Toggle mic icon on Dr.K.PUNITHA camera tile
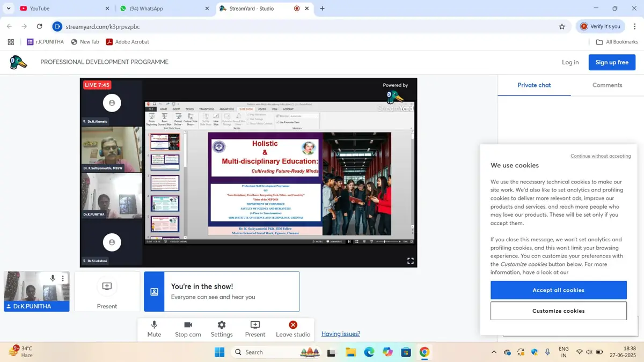 [x=53, y=278]
